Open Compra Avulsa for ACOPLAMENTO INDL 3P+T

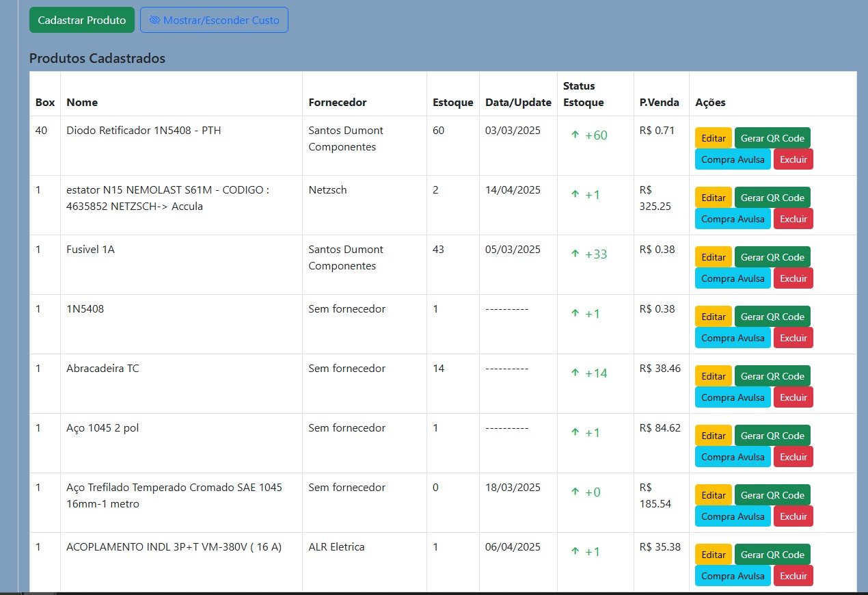[733, 576]
